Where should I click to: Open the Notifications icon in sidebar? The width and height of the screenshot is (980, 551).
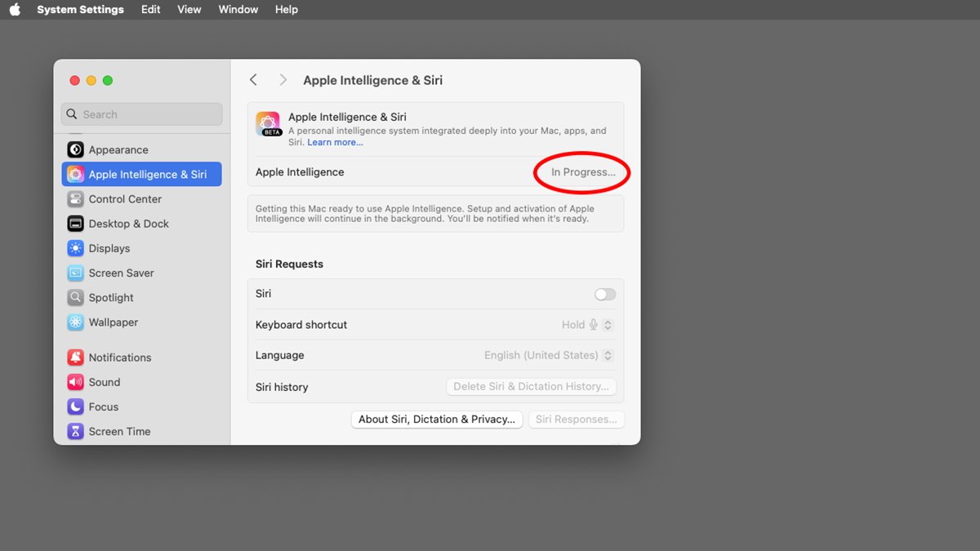(75, 358)
